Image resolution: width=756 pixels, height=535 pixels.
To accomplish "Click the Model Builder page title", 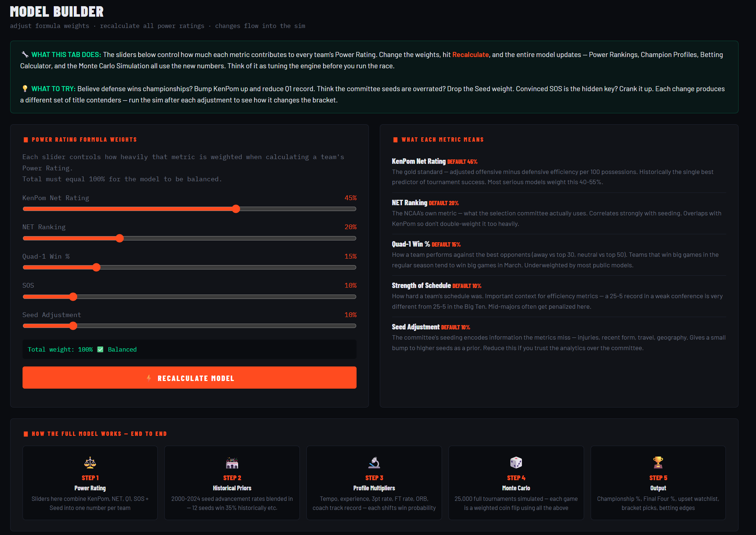I will click(x=57, y=12).
